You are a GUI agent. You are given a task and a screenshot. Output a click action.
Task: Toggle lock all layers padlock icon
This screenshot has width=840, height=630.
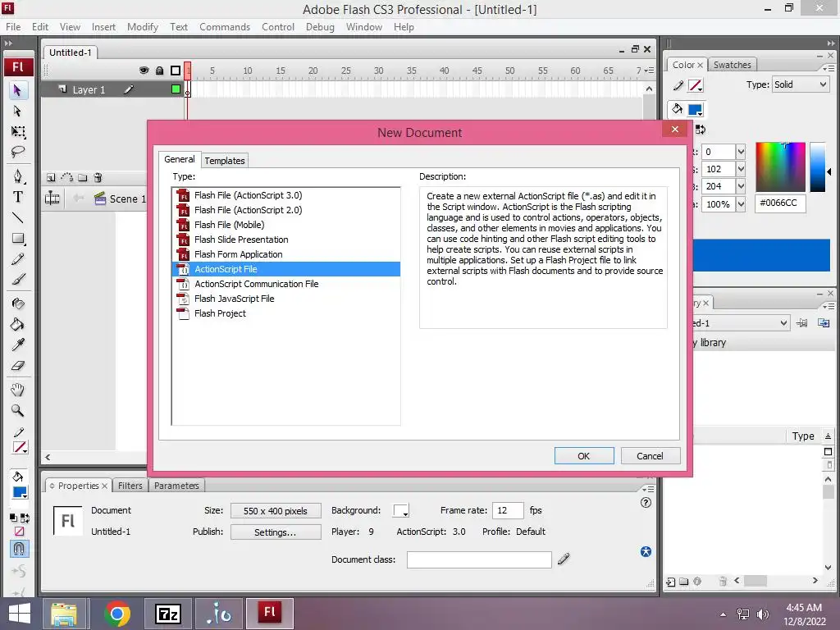[159, 71]
